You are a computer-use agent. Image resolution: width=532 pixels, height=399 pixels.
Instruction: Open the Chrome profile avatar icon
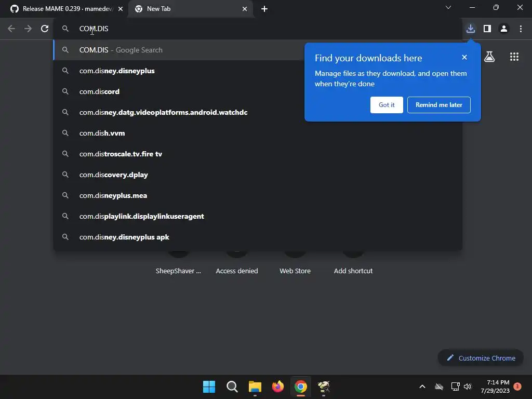click(504, 29)
